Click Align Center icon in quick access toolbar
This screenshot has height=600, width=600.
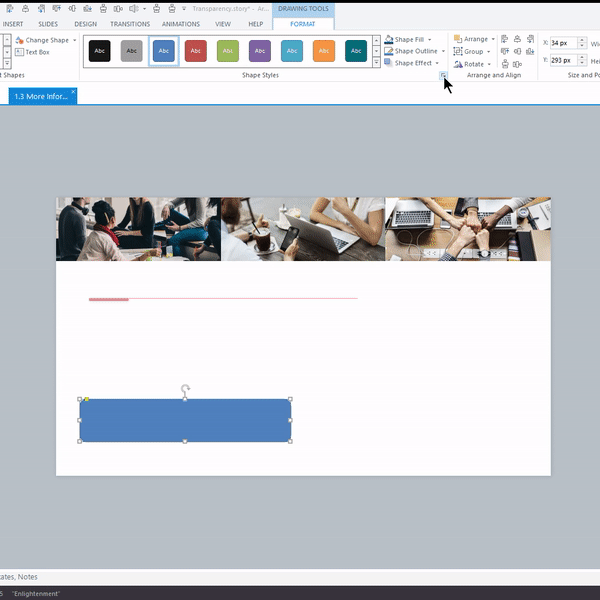(25, 8)
